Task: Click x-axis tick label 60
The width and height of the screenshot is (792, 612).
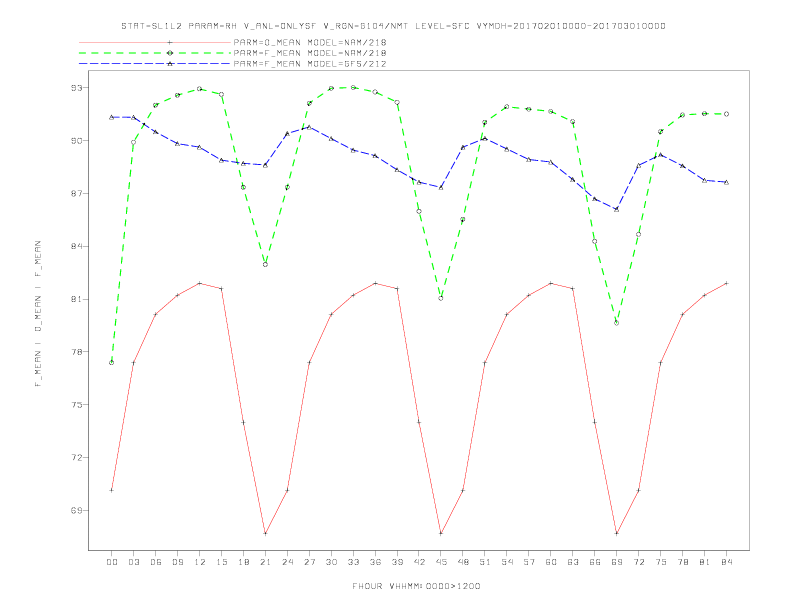Action: pyautogui.click(x=551, y=562)
